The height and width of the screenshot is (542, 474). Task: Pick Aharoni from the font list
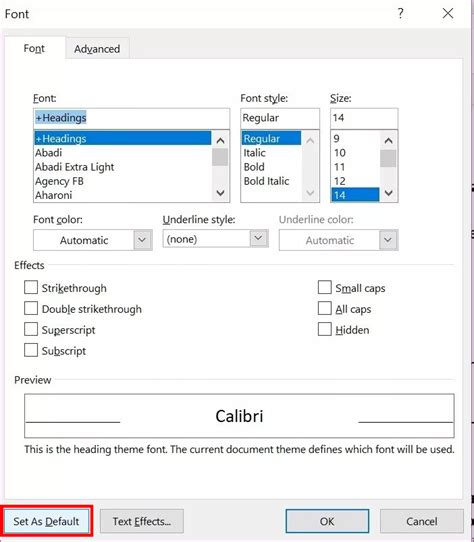tap(123, 195)
